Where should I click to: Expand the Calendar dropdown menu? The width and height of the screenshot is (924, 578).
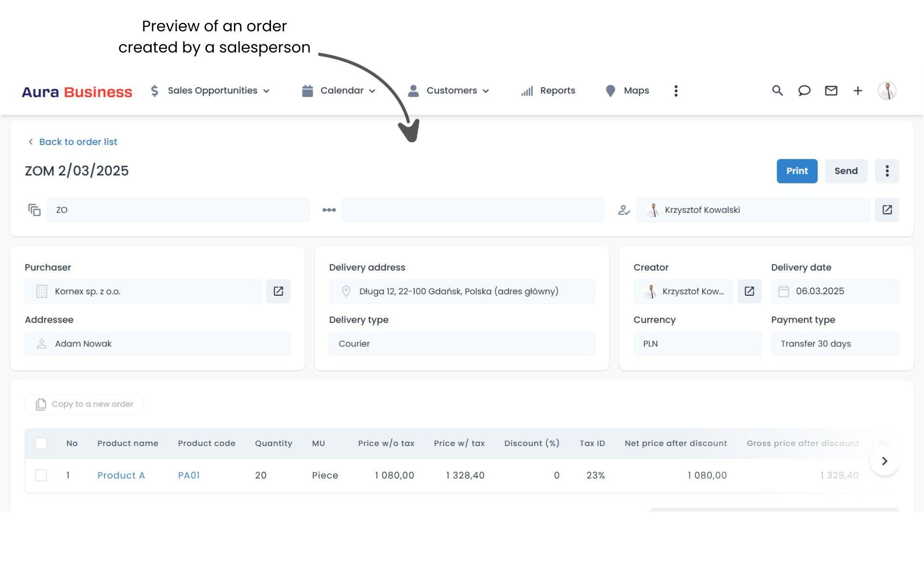[x=372, y=91]
